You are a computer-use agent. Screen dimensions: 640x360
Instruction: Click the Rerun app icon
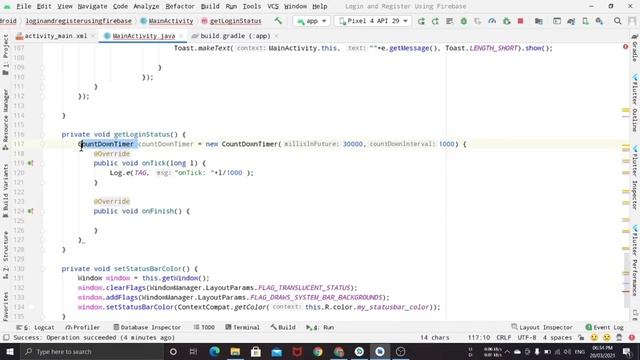tap(421, 21)
